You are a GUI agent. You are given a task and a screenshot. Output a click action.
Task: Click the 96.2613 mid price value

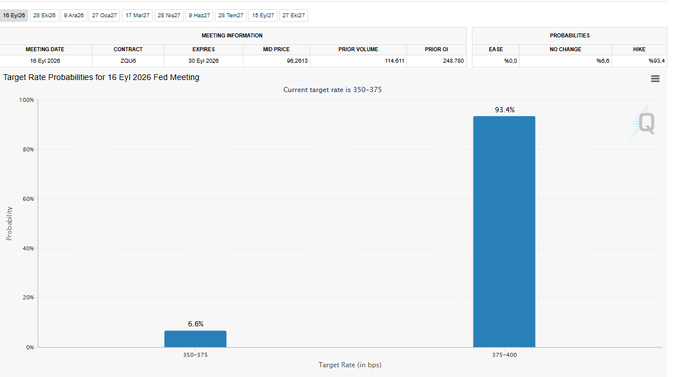297,61
